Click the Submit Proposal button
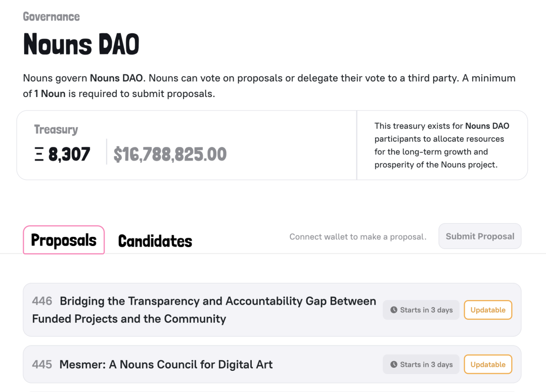Screen dimensions: 546x392 [480, 236]
